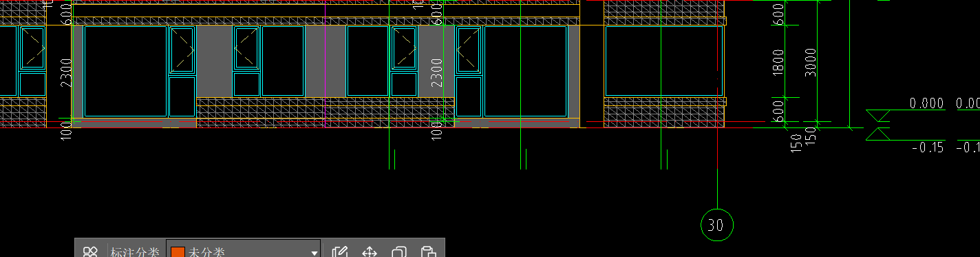The width and height of the screenshot is (980, 257).
Task: Click the 标注分类 label
Action: [x=135, y=252]
